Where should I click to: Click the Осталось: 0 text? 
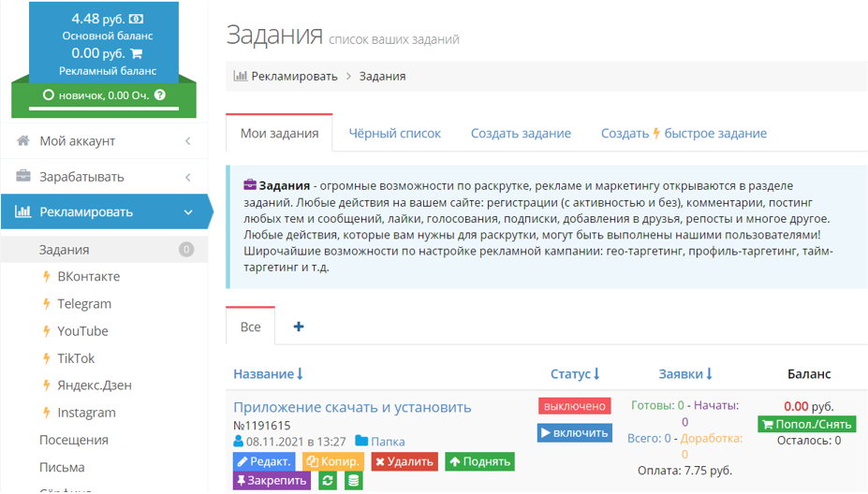[809, 441]
